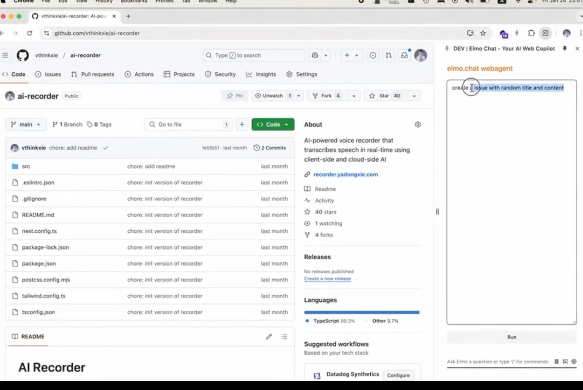Configure Datadog Synthetics workflow
The width and height of the screenshot is (583, 390).
coord(398,375)
